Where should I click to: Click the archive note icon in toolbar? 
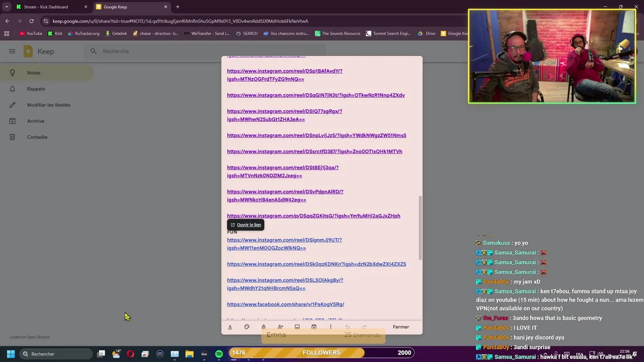pos(313,327)
